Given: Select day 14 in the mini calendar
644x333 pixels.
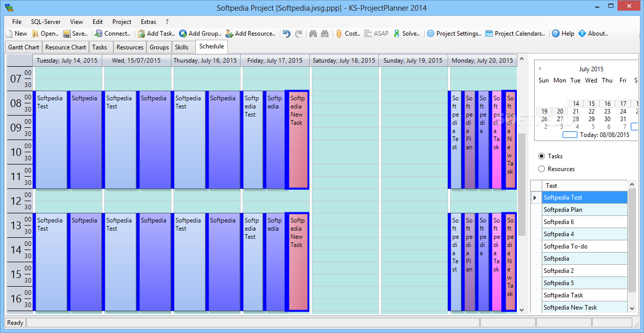Looking at the screenshot, I should [x=575, y=103].
